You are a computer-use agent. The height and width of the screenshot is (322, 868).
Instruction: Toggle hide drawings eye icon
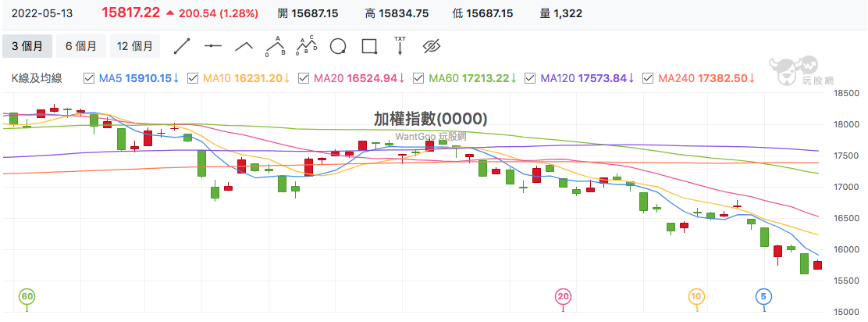[x=431, y=46]
